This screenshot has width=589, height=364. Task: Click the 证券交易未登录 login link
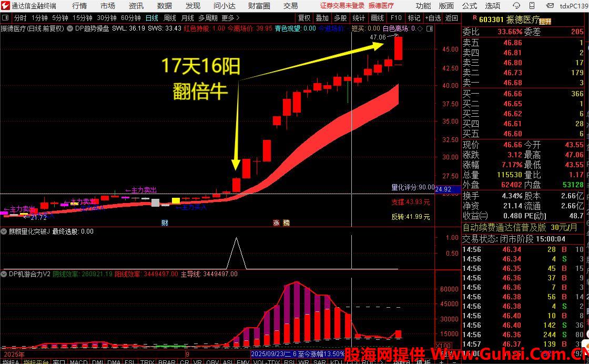(x=342, y=6)
